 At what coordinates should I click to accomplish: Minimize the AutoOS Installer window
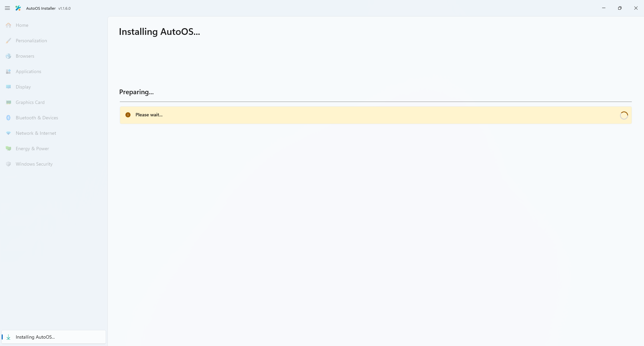(x=604, y=8)
